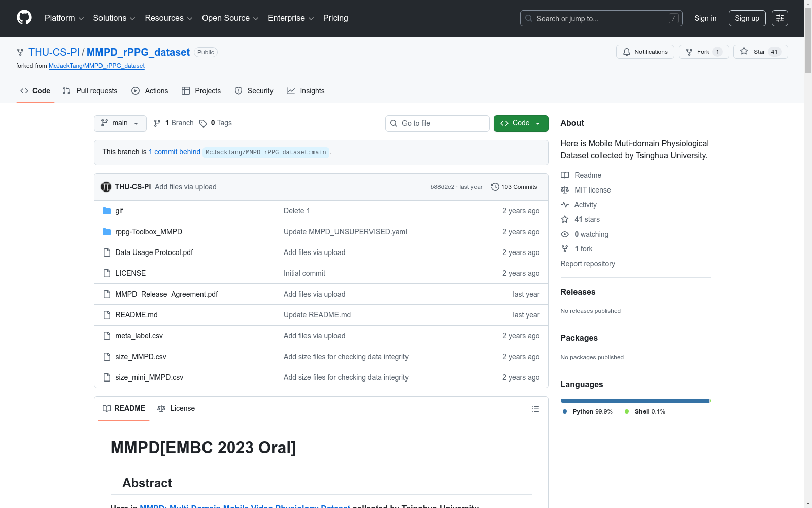The image size is (812, 508).
Task: Click the bell icon on Notifications
Action: [627, 52]
